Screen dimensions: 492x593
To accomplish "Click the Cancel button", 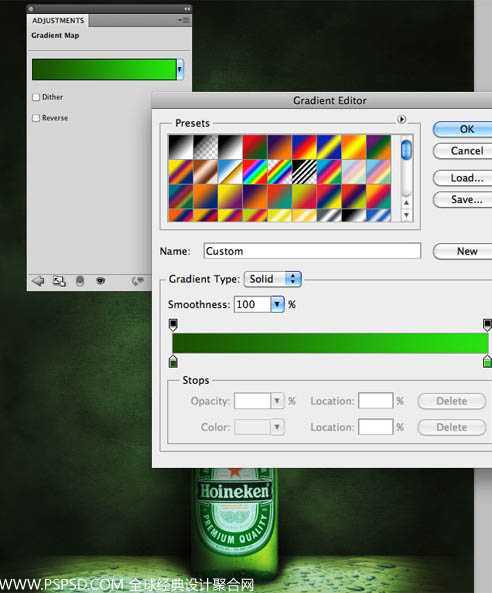I will [x=463, y=151].
